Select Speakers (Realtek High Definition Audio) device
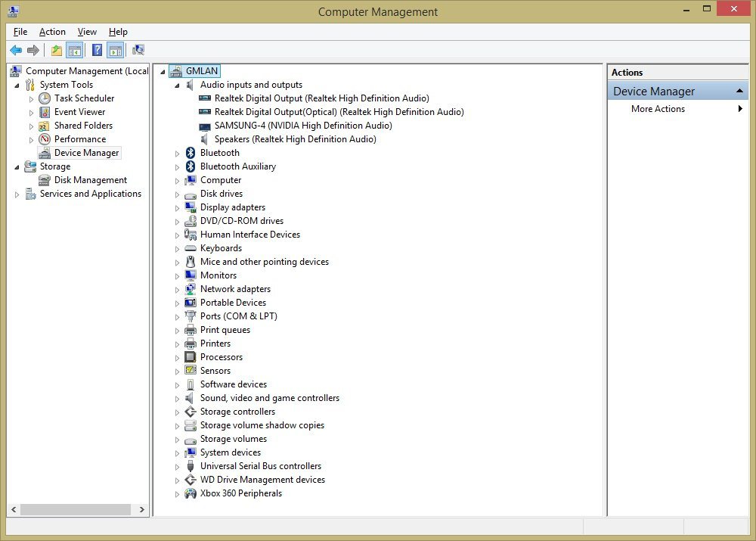This screenshot has height=541, width=756. pos(295,139)
